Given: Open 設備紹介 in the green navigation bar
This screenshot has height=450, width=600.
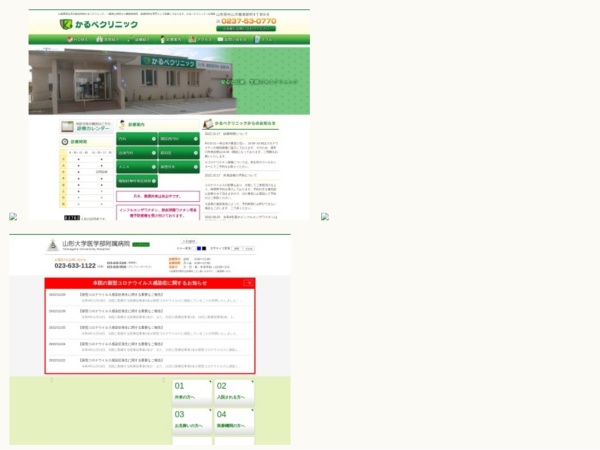Looking at the screenshot, I should [139, 39].
